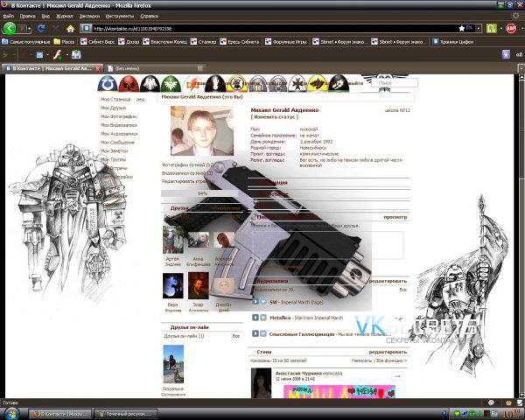Switch to the (Без имени) tab

(x=156, y=68)
